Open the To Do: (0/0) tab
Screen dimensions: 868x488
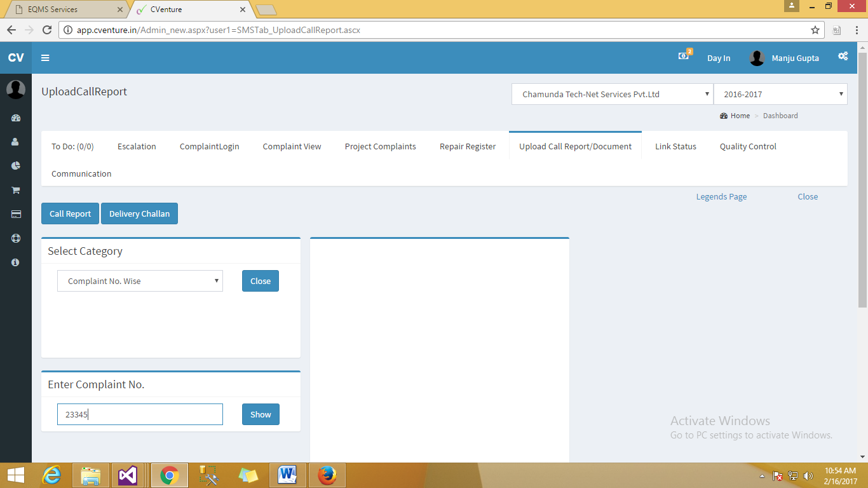point(72,146)
